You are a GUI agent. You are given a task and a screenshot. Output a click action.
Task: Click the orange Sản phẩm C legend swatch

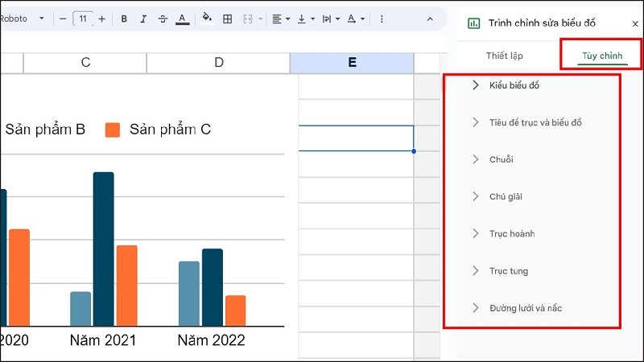pos(113,130)
